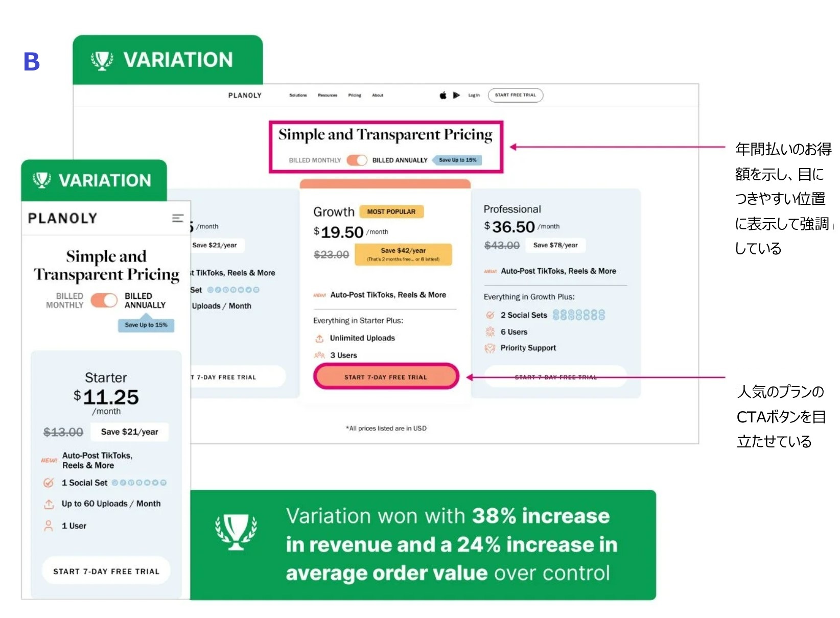Click the Google Play store icon
Viewport: 840px width, 618px height.
click(x=457, y=95)
